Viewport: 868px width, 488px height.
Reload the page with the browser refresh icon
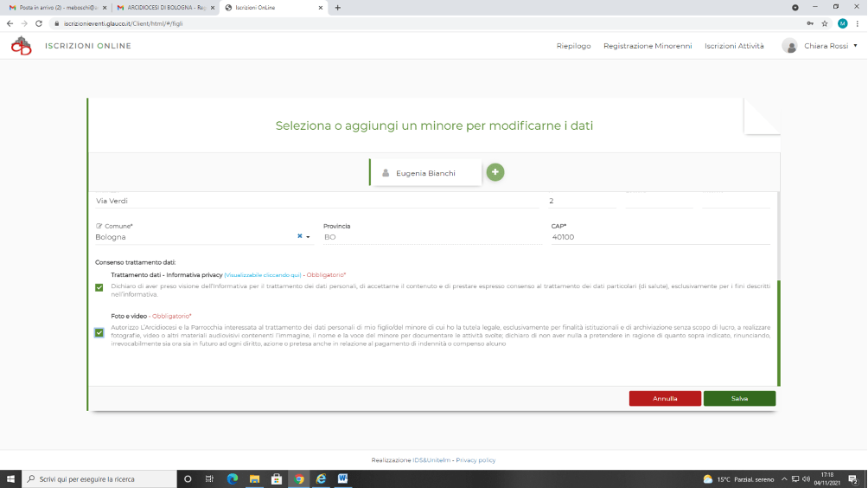(39, 23)
